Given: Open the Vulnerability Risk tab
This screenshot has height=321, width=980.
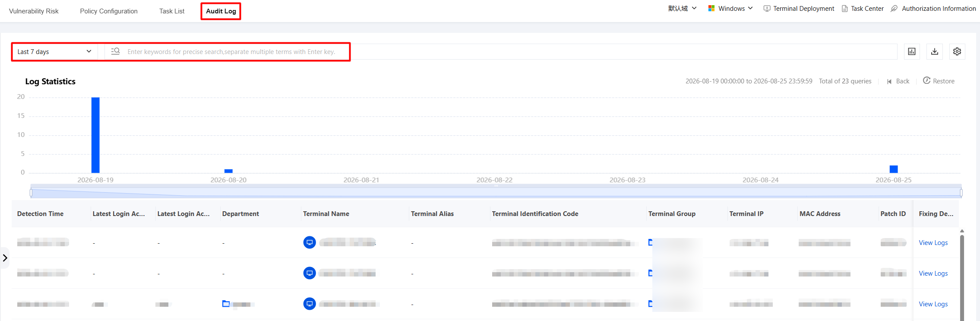Looking at the screenshot, I should 34,11.
